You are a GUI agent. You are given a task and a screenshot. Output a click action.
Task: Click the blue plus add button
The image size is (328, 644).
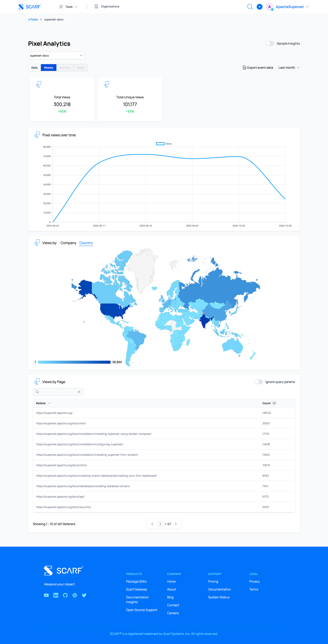(x=259, y=7)
